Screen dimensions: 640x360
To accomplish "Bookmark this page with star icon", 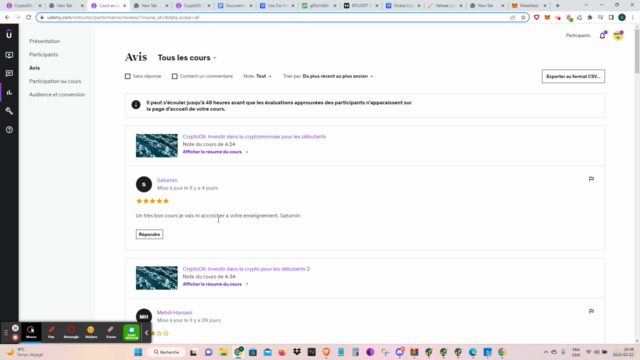I will click(x=523, y=18).
